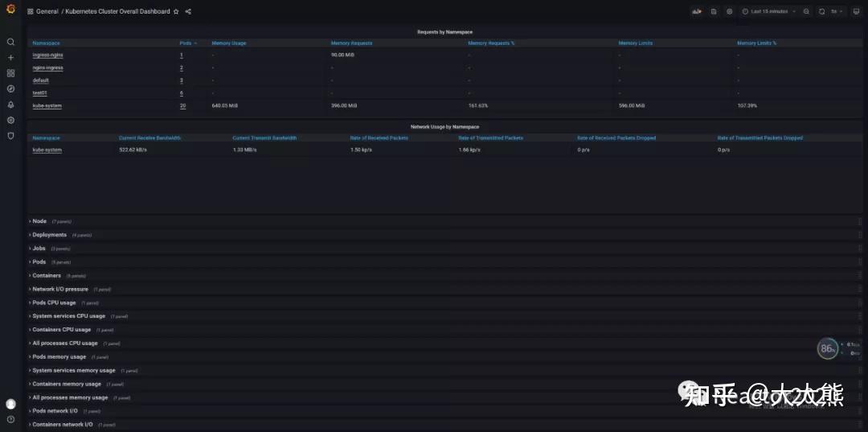Expand the All processes CPU usage row
Image resolution: width=868 pixels, height=432 pixels.
(x=65, y=344)
